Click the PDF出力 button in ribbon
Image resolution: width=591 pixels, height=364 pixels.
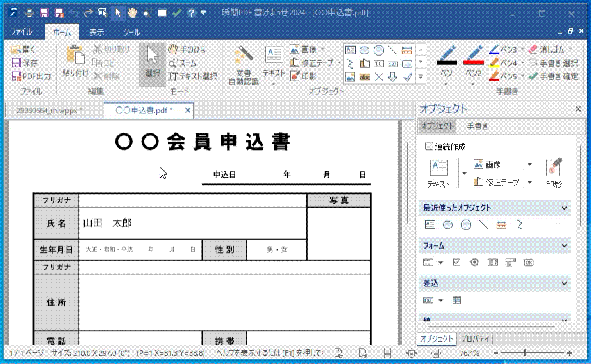[x=31, y=76]
